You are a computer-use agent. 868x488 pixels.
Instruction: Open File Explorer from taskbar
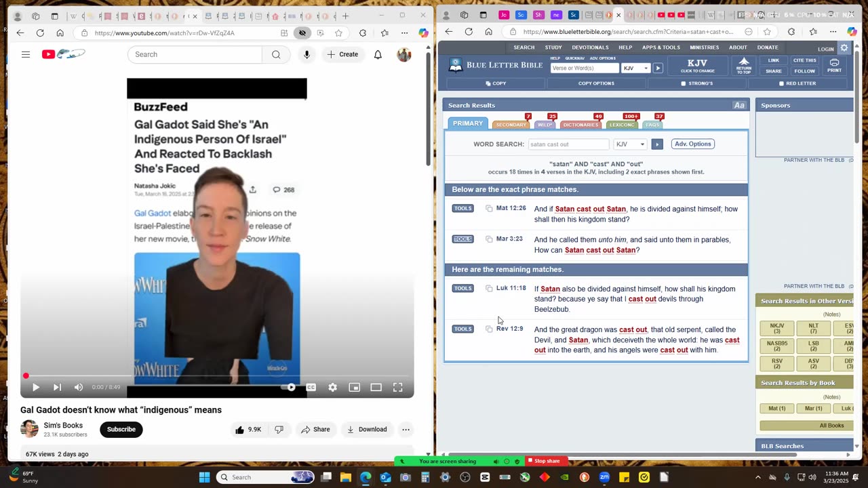coord(345,477)
